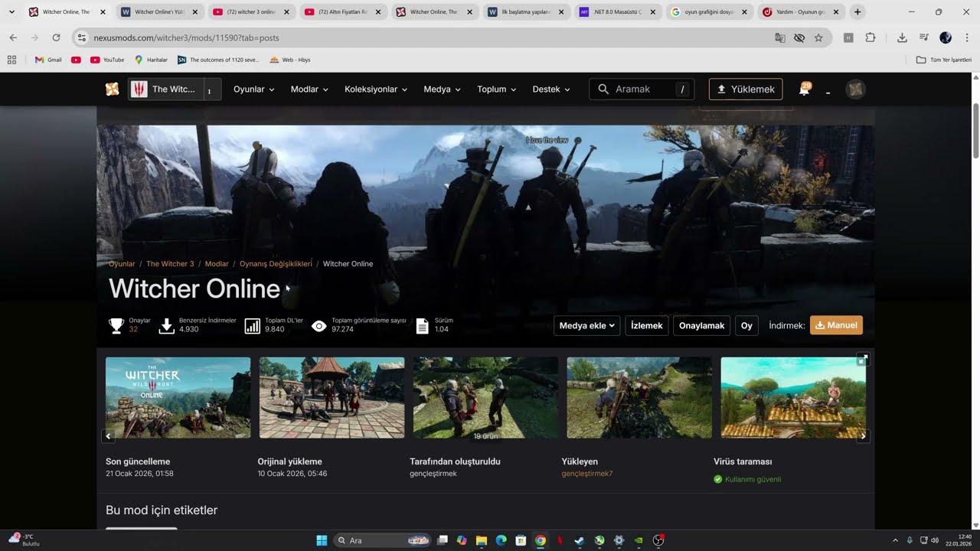Open the tab search chevron

(11, 11)
